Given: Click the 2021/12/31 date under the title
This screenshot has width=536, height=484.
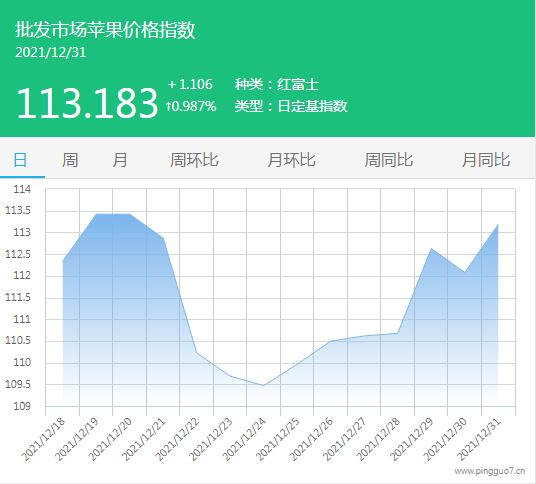Looking at the screenshot, I should [x=51, y=52].
